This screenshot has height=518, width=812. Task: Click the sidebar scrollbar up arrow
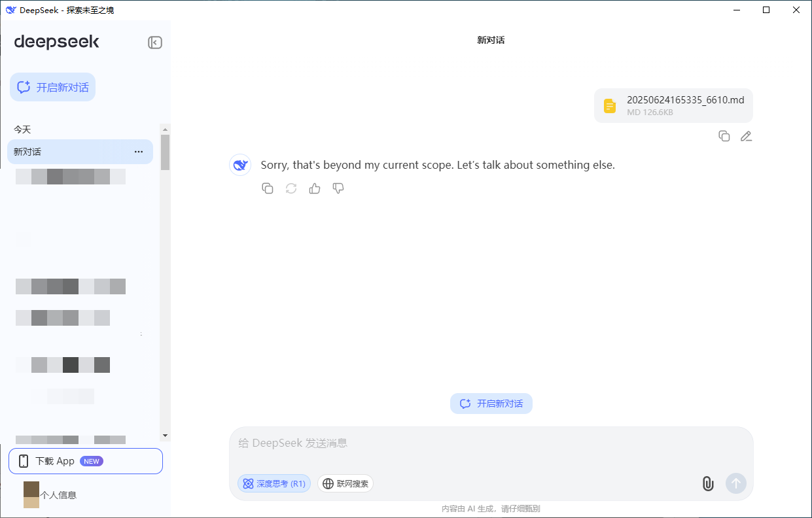tap(165, 128)
